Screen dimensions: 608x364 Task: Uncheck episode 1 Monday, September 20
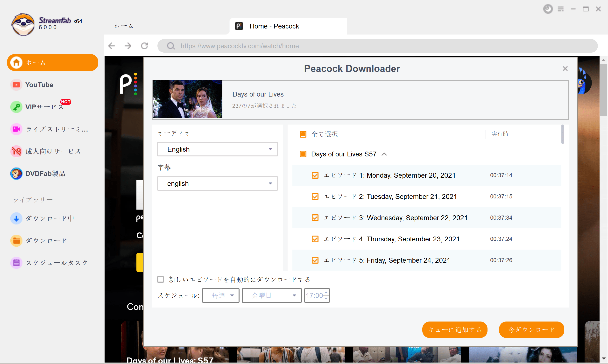click(x=315, y=175)
